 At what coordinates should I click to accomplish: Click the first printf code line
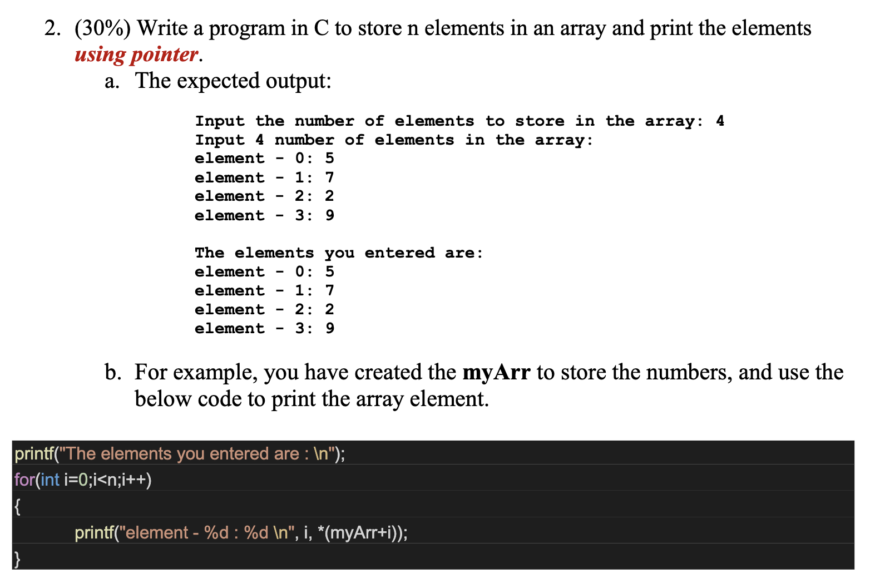[180, 454]
